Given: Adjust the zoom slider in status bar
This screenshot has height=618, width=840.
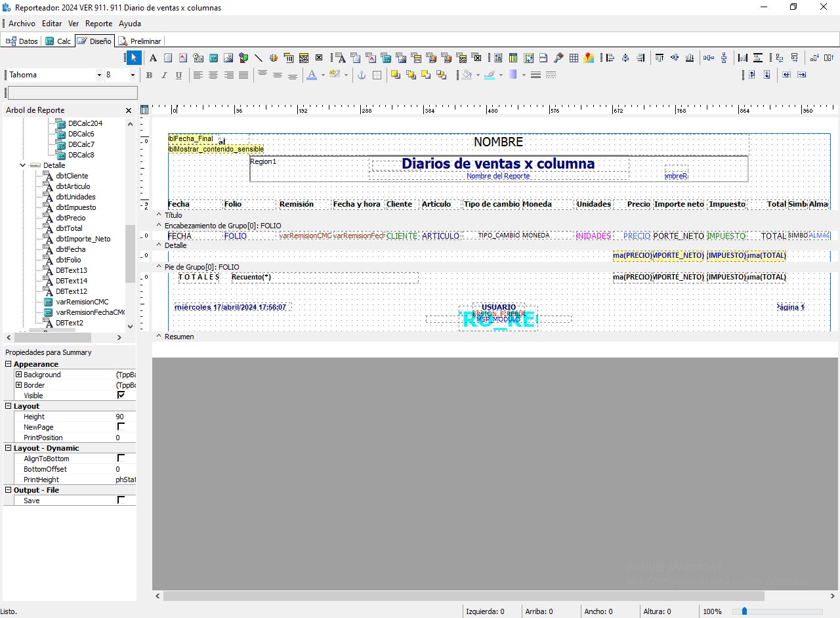Looking at the screenshot, I should pos(744,611).
